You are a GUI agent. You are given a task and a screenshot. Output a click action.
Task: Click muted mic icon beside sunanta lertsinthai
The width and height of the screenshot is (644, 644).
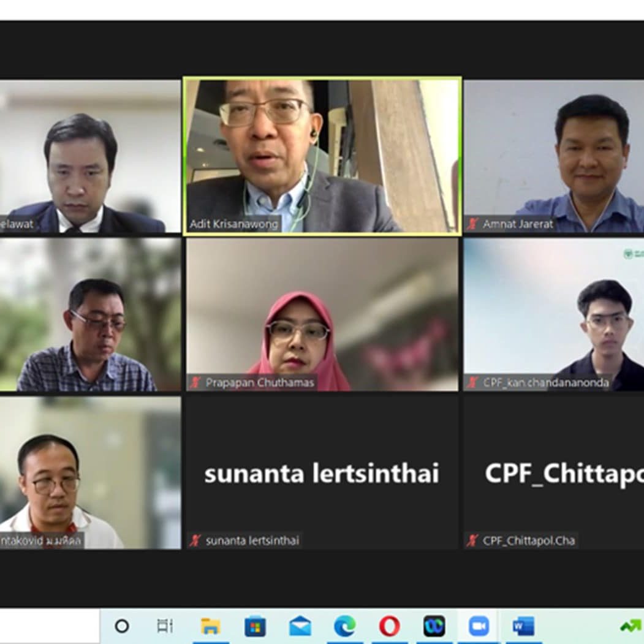pos(195,540)
